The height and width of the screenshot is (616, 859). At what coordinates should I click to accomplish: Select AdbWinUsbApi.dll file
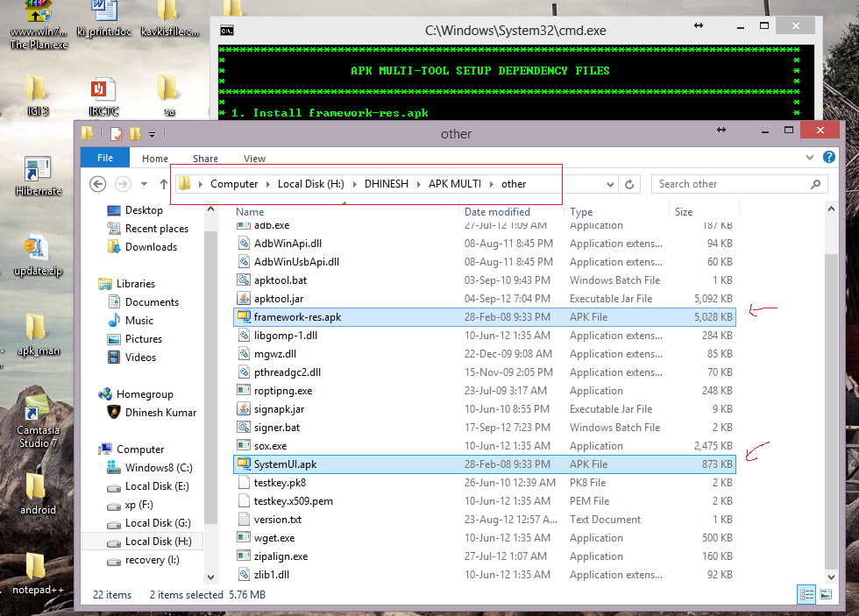pos(484,262)
